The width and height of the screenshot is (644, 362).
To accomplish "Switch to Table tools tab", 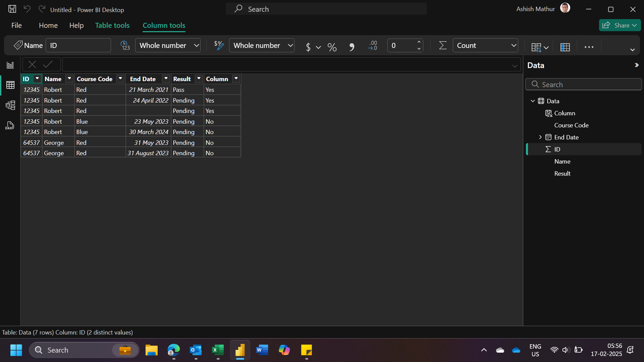I will (112, 25).
